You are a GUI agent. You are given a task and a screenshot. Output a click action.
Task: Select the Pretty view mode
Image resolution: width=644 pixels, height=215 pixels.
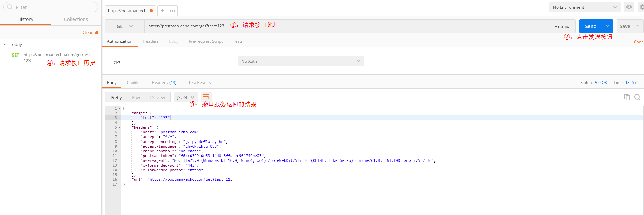pyautogui.click(x=116, y=97)
